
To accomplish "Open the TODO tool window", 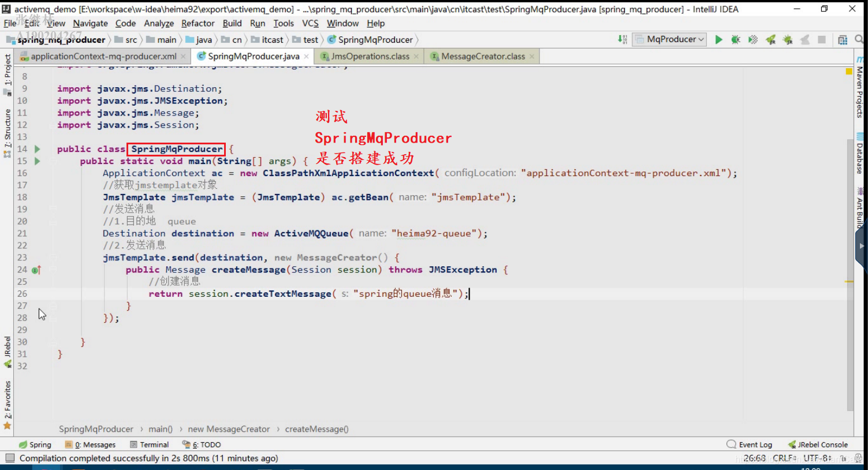I will coord(202,445).
